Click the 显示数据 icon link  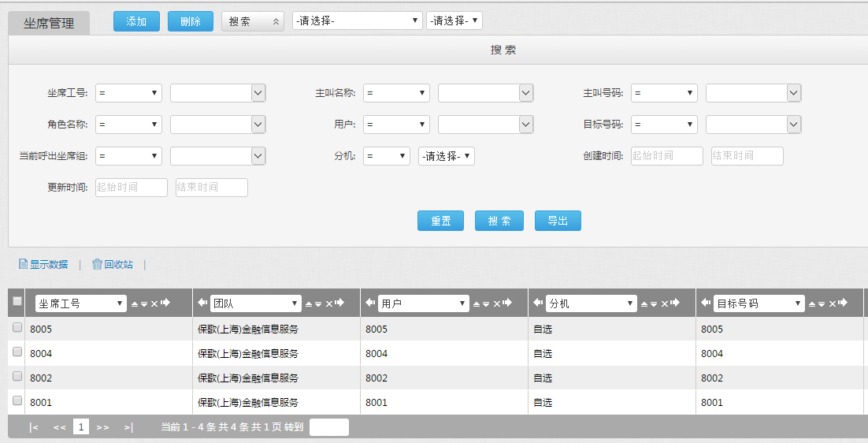43,265
